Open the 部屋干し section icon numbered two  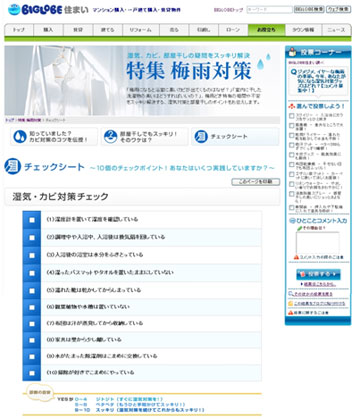(x=110, y=137)
